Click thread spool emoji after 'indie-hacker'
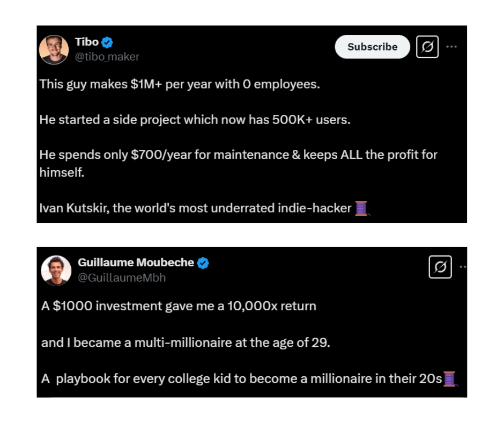 click(362, 208)
